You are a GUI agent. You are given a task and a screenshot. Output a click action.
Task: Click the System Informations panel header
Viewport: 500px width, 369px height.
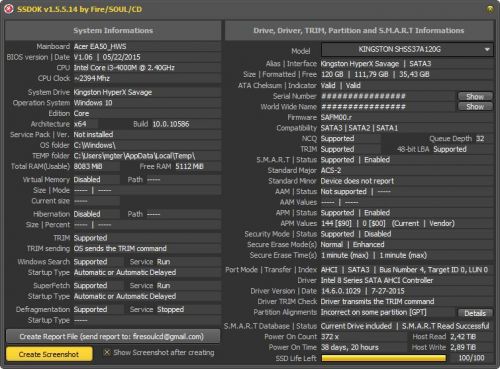113,31
